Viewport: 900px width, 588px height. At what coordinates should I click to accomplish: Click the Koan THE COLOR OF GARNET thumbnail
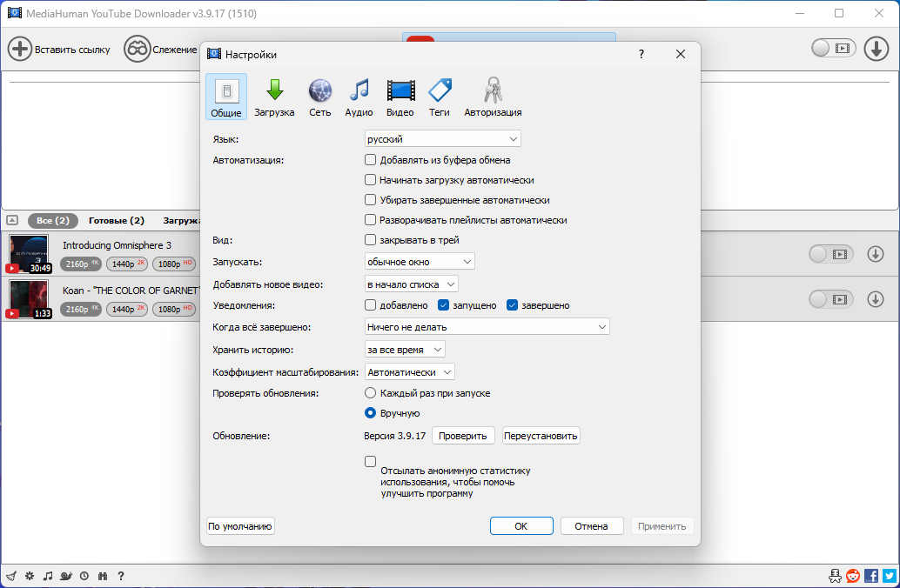[x=29, y=299]
